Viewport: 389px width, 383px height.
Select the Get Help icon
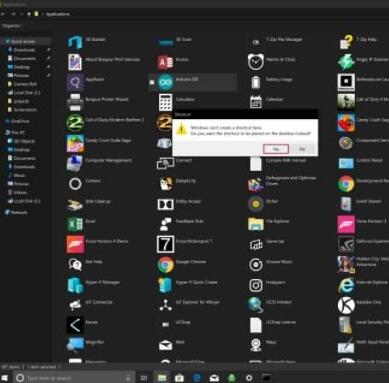pos(75,264)
